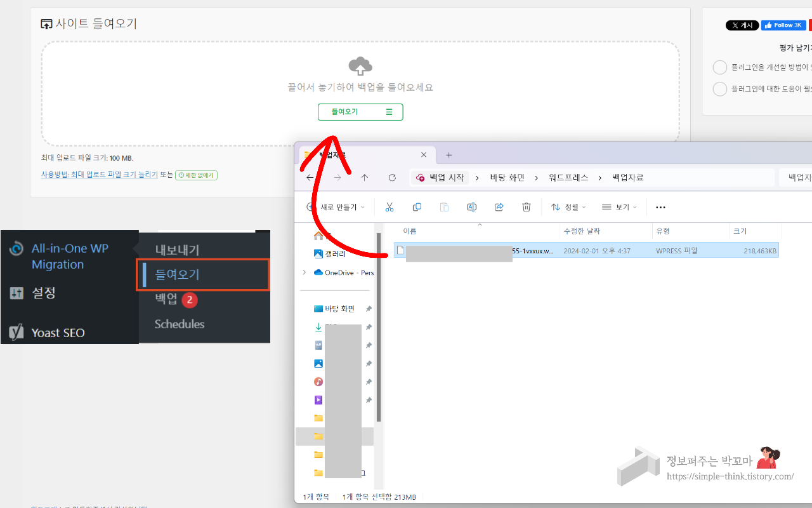Click the Home icon in Explorer sidebar

pyautogui.click(x=318, y=235)
